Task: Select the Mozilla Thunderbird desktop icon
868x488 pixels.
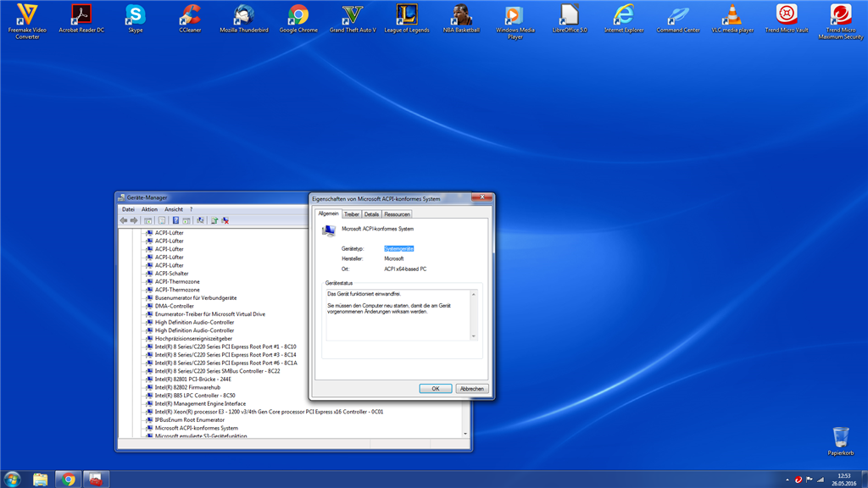Action: (x=244, y=19)
